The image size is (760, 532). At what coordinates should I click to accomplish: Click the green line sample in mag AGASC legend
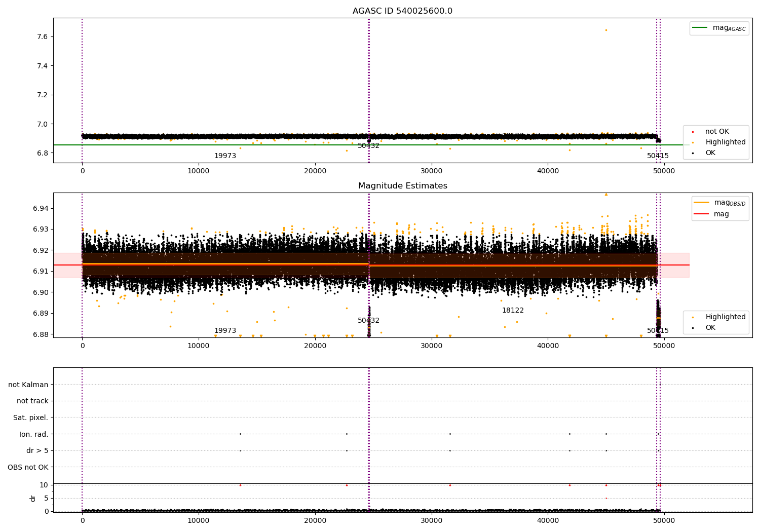(700, 27)
